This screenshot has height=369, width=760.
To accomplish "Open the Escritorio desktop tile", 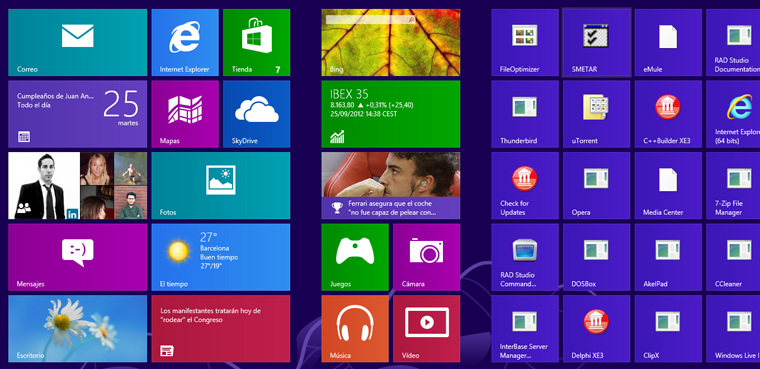I will point(78,329).
